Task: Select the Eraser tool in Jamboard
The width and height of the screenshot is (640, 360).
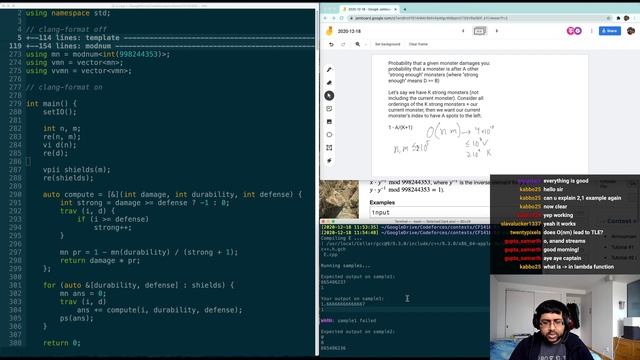Action: click(x=329, y=83)
